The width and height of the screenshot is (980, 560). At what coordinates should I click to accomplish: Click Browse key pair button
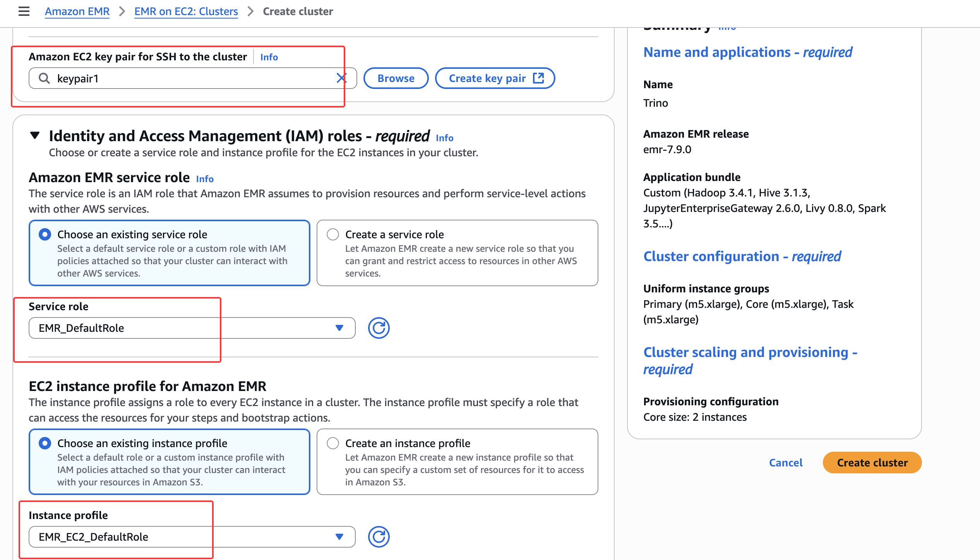396,78
